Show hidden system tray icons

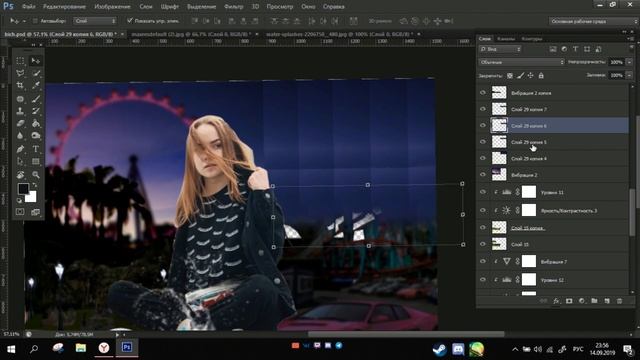pyautogui.click(x=515, y=349)
